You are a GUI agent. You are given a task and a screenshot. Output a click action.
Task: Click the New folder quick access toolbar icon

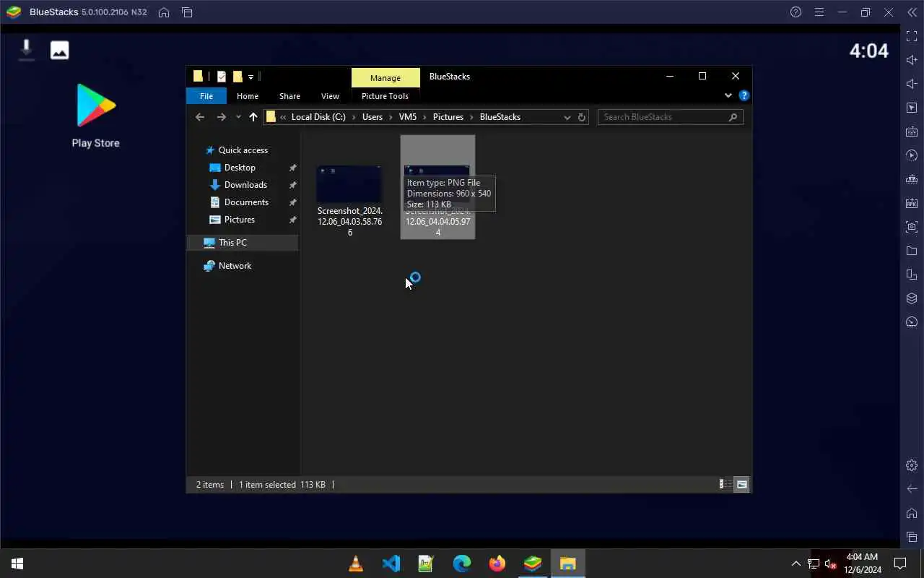(237, 77)
